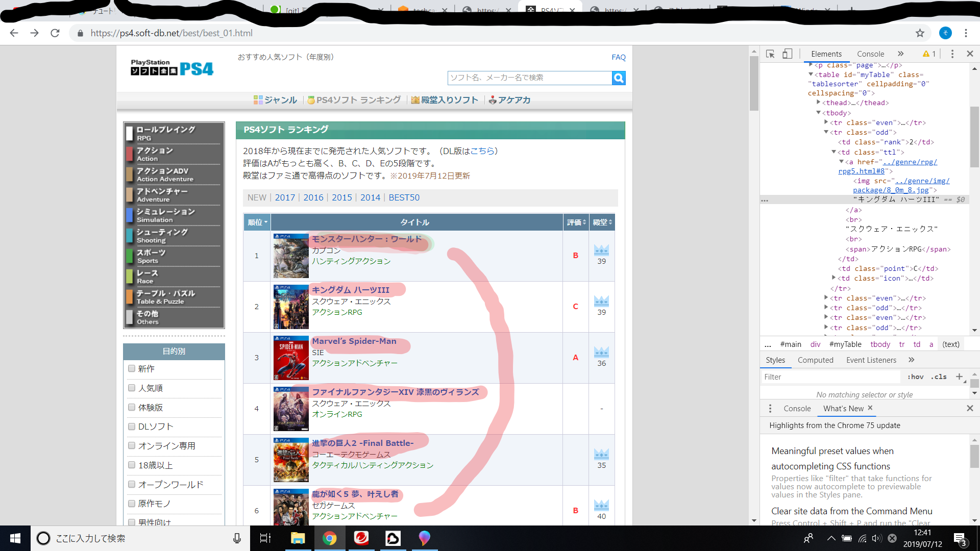
Task: Click the ソフト名、メーカー名 search field
Action: (530, 78)
